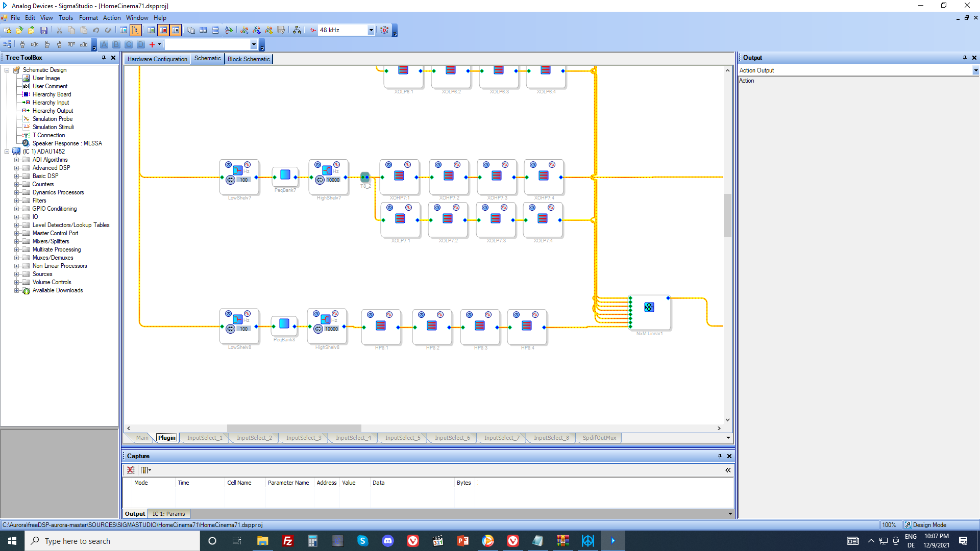The height and width of the screenshot is (551, 980).
Task: Select the InputSelect_1 sheet tab
Action: [x=205, y=438]
